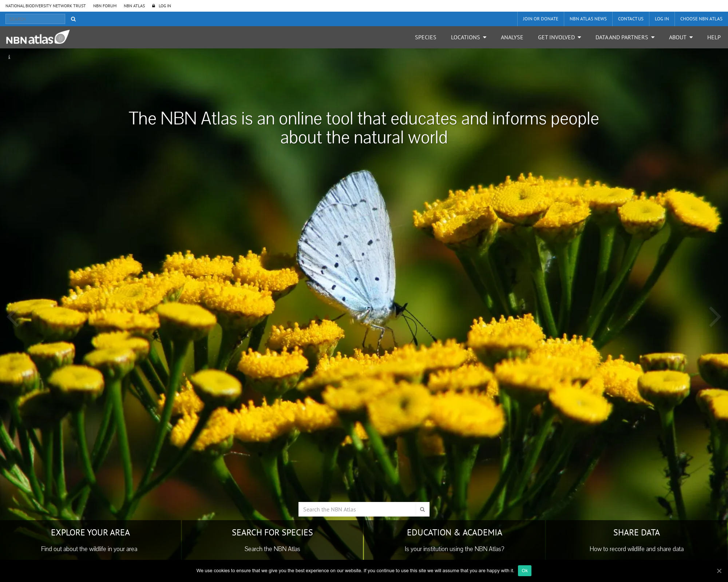Click the NBN Atlas logo
Viewport: 728px width, 582px height.
pos(38,37)
